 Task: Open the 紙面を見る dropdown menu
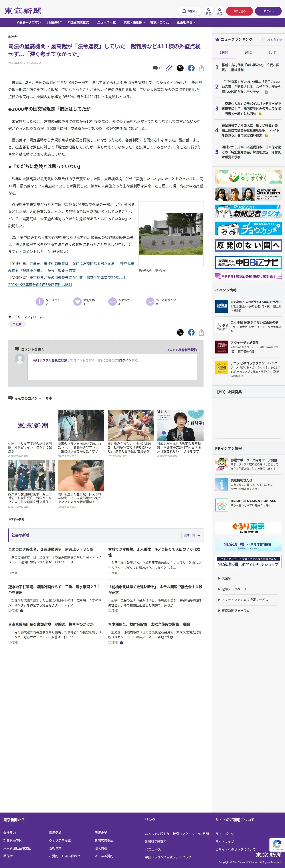(x=186, y=22)
